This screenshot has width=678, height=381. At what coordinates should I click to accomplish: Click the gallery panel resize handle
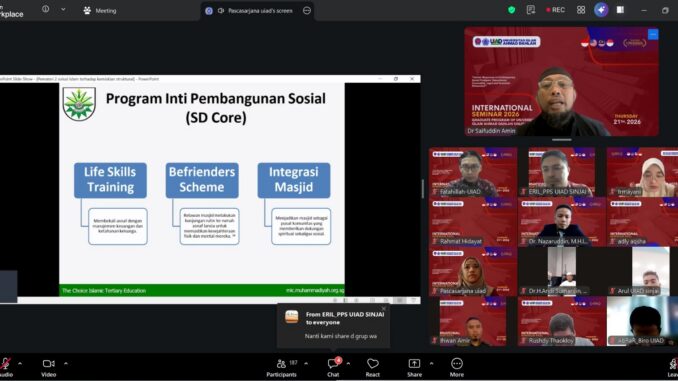click(x=423, y=189)
